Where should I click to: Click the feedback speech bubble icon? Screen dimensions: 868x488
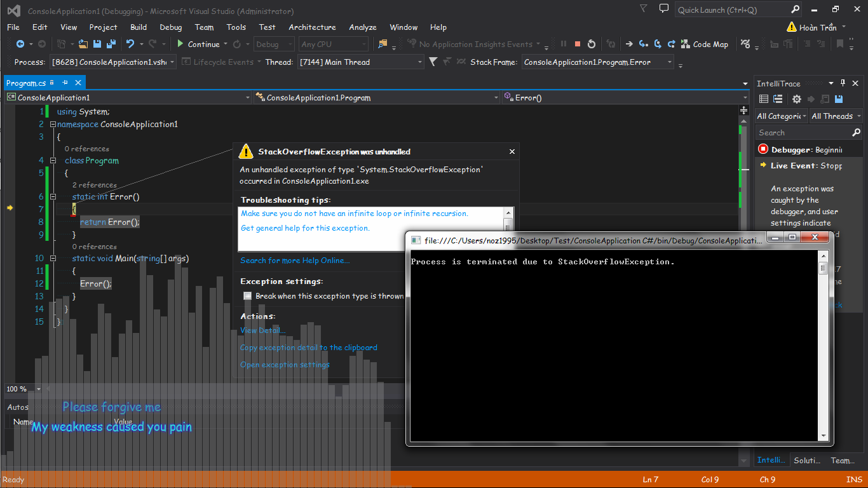pos(664,9)
